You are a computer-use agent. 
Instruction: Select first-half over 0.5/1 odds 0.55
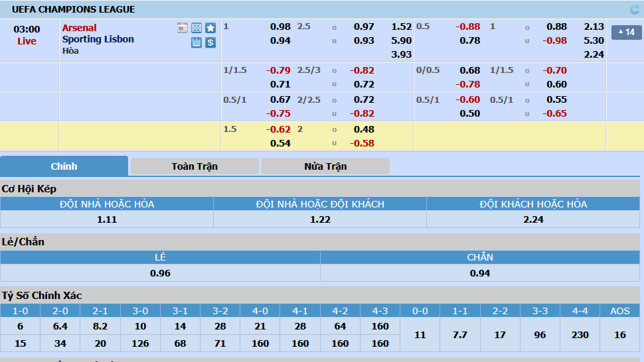pyautogui.click(x=556, y=99)
